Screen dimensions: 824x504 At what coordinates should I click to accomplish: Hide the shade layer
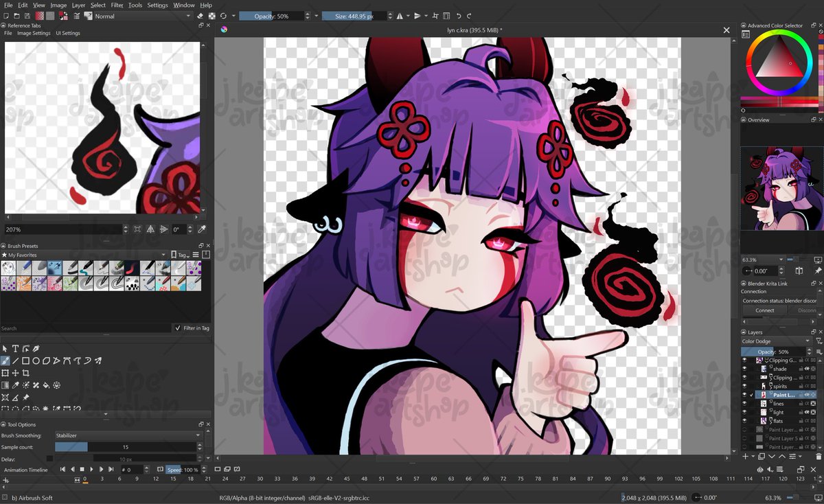(x=744, y=369)
